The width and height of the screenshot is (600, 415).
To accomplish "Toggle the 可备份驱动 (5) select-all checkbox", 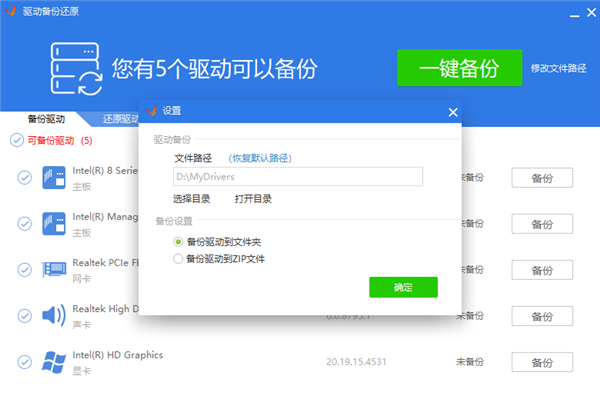I will click(x=17, y=140).
